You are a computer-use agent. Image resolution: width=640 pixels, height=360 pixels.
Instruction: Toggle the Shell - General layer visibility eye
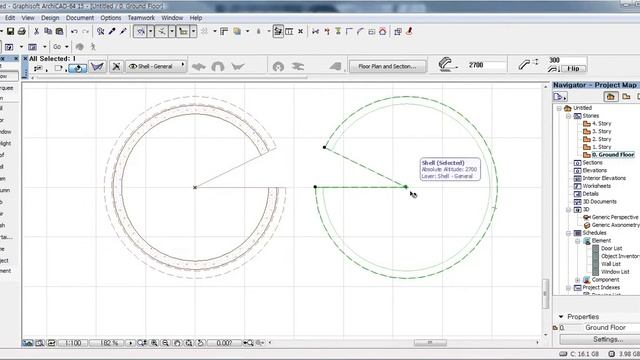tap(133, 67)
